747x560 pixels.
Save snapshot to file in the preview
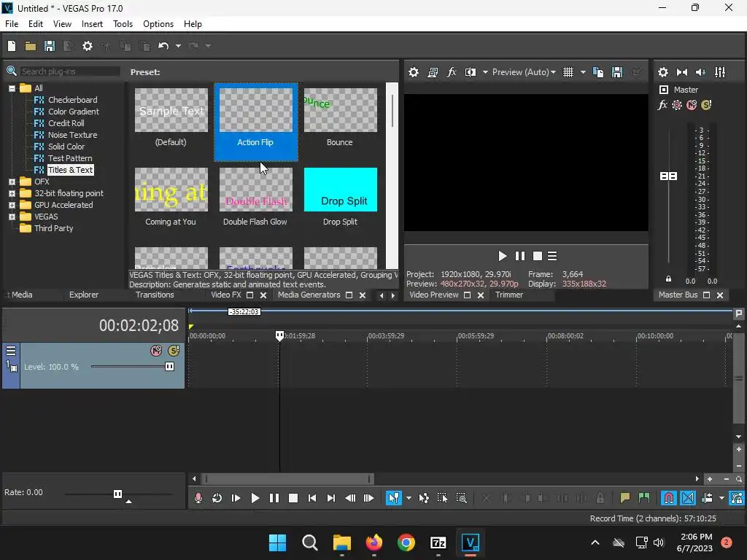[x=617, y=72]
